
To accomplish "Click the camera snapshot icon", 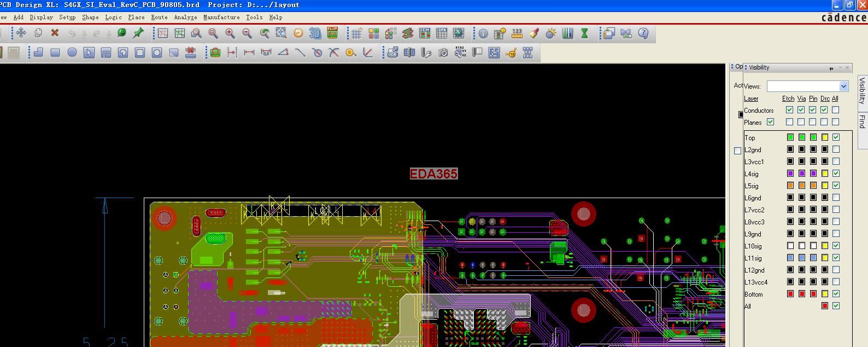I will (443, 53).
